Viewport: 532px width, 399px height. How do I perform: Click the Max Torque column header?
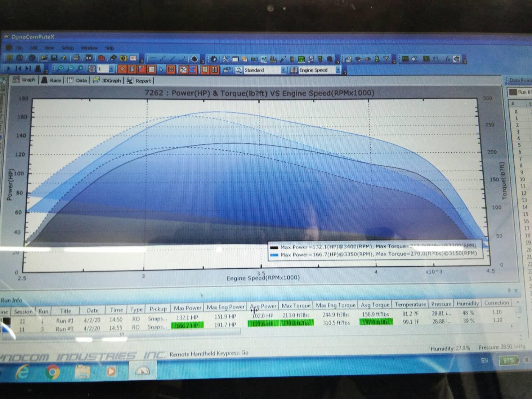pyautogui.click(x=296, y=306)
